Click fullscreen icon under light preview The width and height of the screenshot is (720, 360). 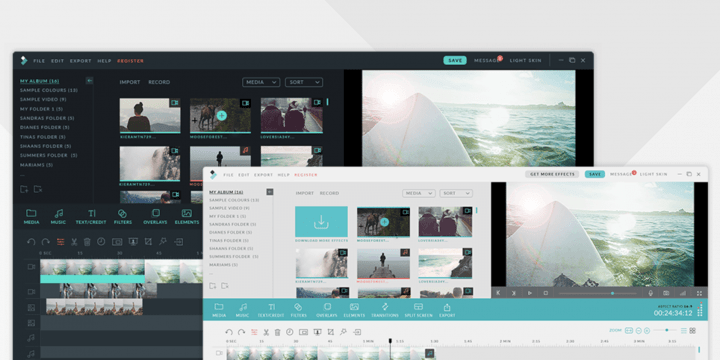click(699, 293)
